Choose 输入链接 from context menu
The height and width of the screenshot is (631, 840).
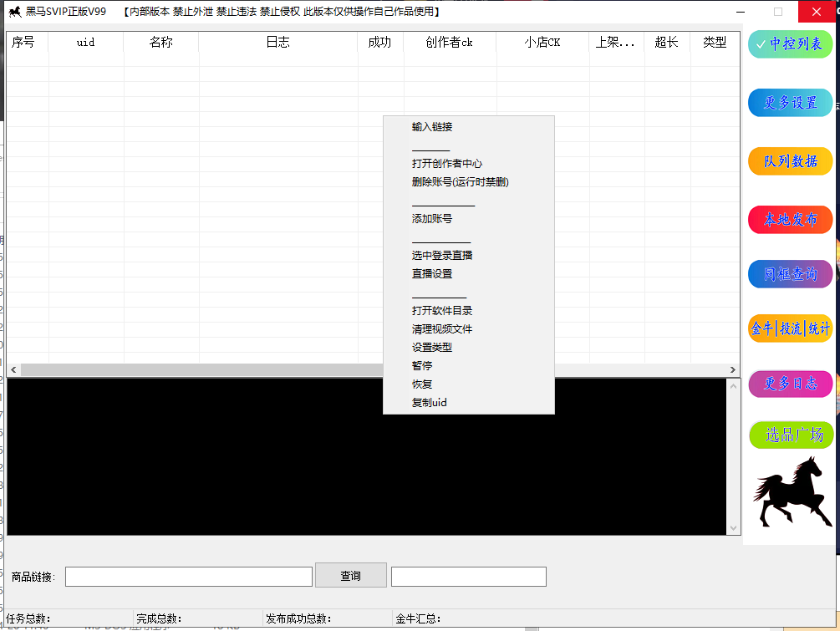point(432,127)
